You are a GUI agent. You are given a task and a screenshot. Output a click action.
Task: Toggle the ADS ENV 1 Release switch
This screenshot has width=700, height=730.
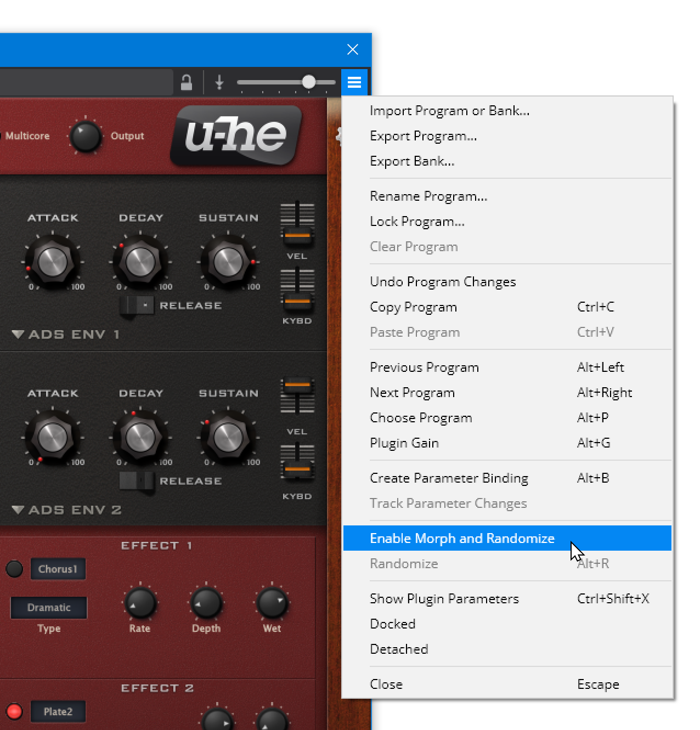(137, 305)
